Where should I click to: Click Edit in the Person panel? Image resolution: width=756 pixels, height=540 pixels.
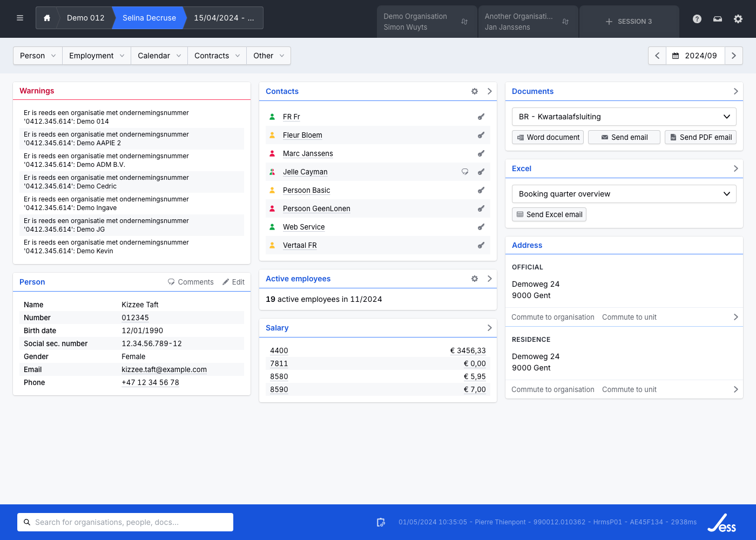coord(233,282)
